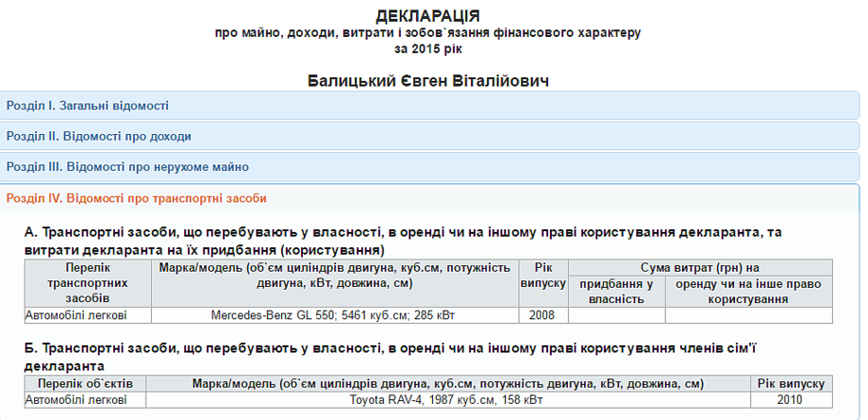This screenshot has width=868, height=420.
Task: Expand Розділ II. Відомості про доходи
Action: click(x=429, y=136)
